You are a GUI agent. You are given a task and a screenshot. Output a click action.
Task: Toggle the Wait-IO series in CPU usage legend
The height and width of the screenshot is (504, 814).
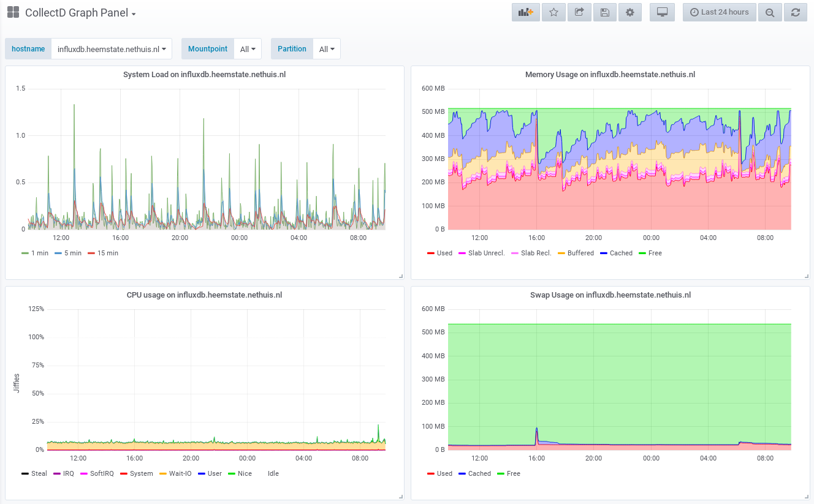coord(177,473)
